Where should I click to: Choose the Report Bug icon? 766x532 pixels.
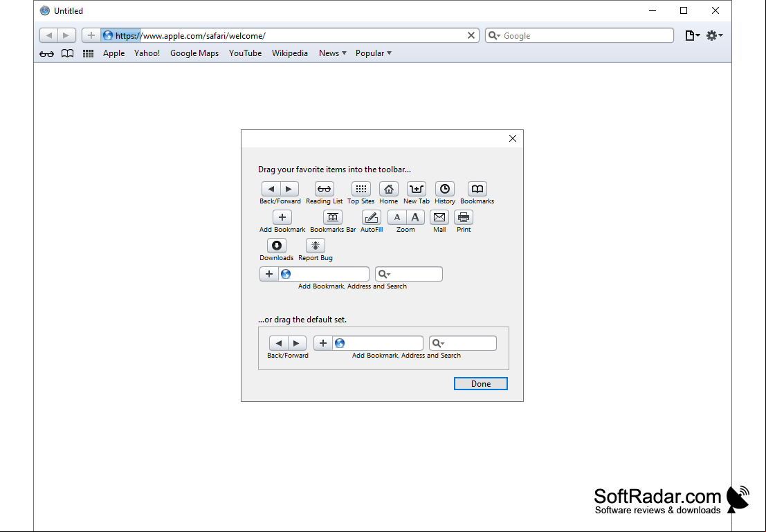tap(315, 246)
